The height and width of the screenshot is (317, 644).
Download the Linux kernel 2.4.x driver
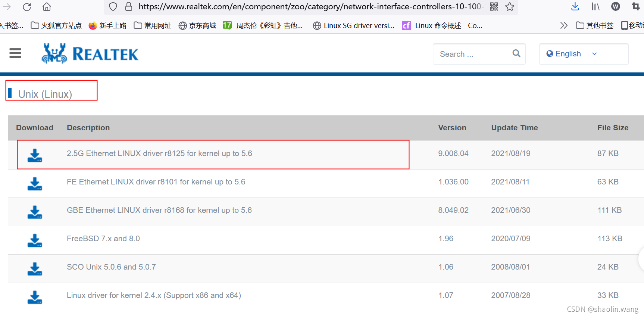click(35, 297)
